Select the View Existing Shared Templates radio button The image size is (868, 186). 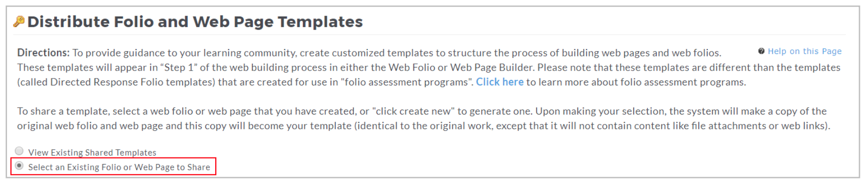19,150
